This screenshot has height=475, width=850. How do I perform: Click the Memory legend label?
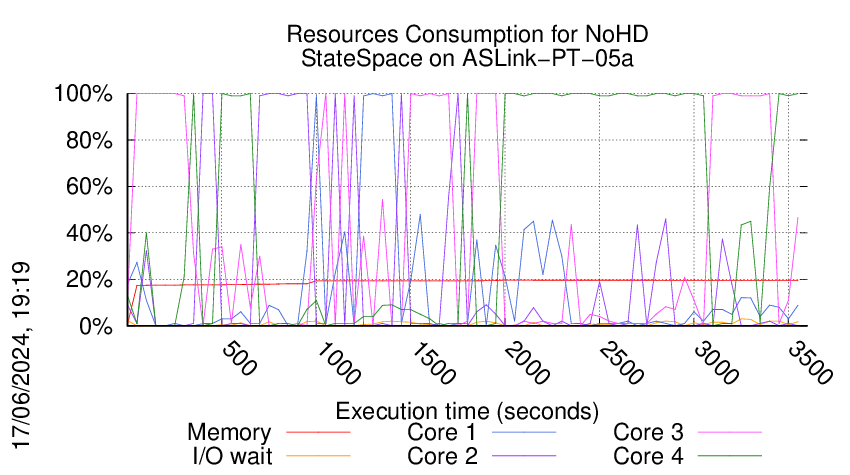tap(229, 433)
